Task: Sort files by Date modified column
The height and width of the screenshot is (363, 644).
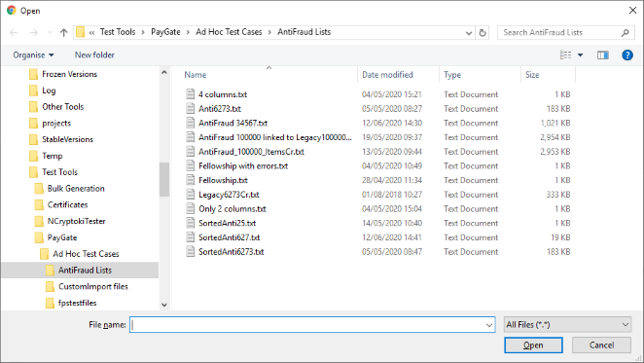Action: [387, 75]
